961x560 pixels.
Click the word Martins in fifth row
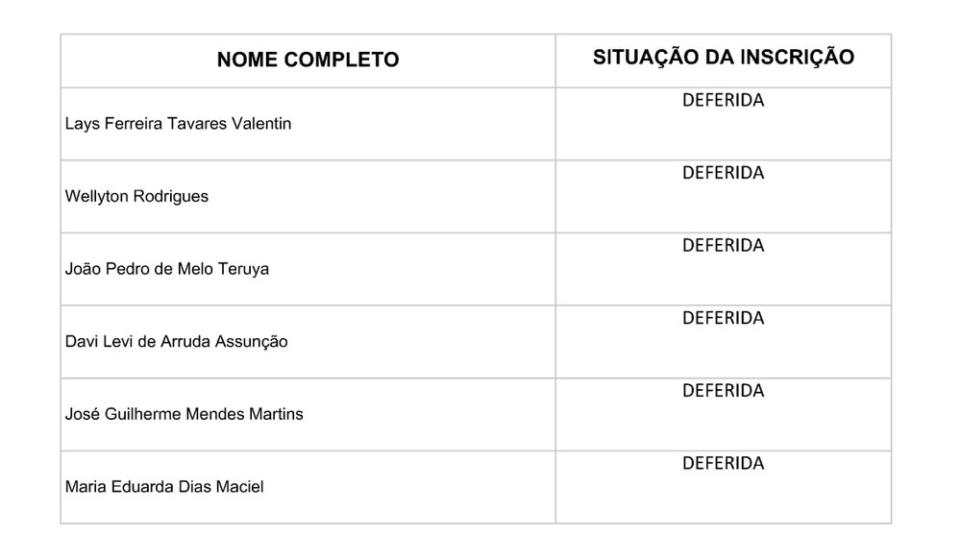276,414
